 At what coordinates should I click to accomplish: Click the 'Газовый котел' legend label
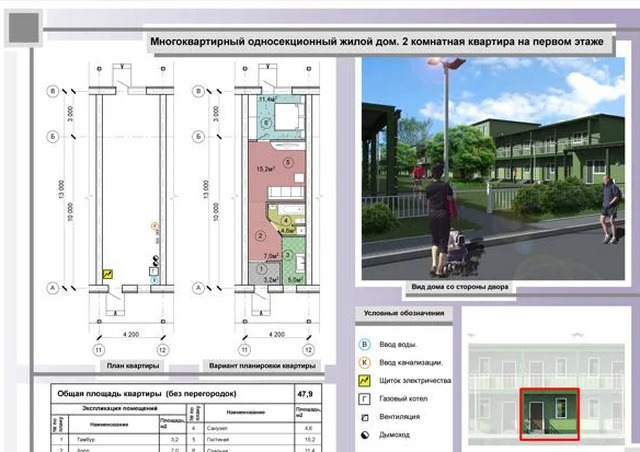403,399
